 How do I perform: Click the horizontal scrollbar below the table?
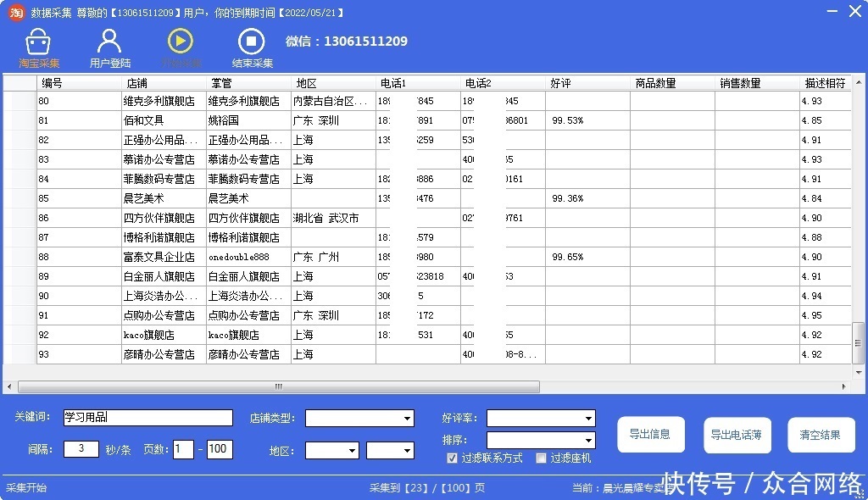pos(278,386)
